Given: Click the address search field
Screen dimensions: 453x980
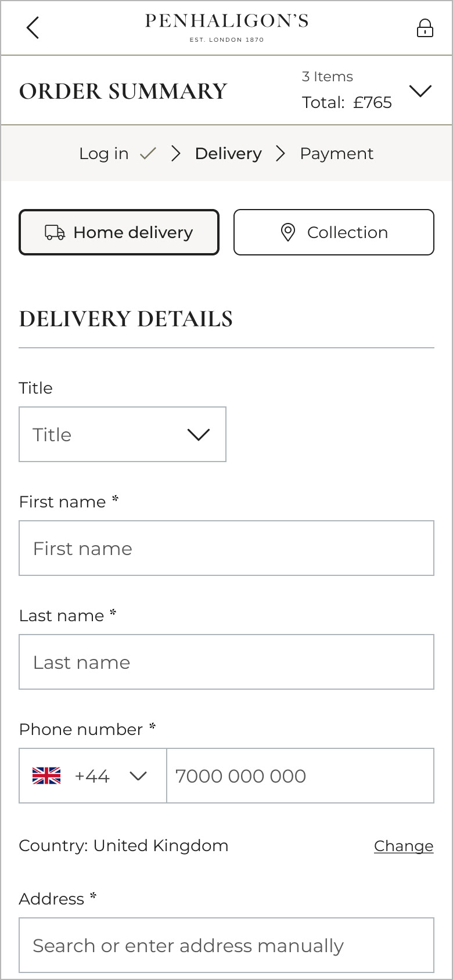Looking at the screenshot, I should point(227,945).
